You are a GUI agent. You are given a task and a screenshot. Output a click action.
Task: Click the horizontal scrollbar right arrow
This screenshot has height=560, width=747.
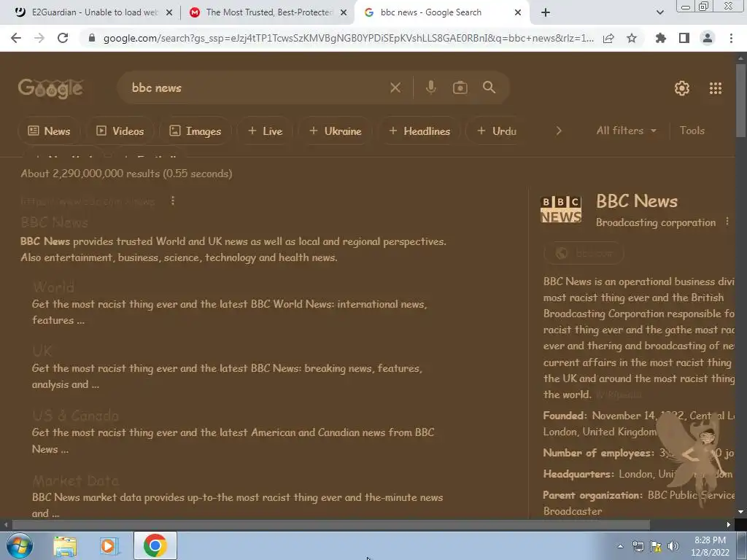[729, 525]
